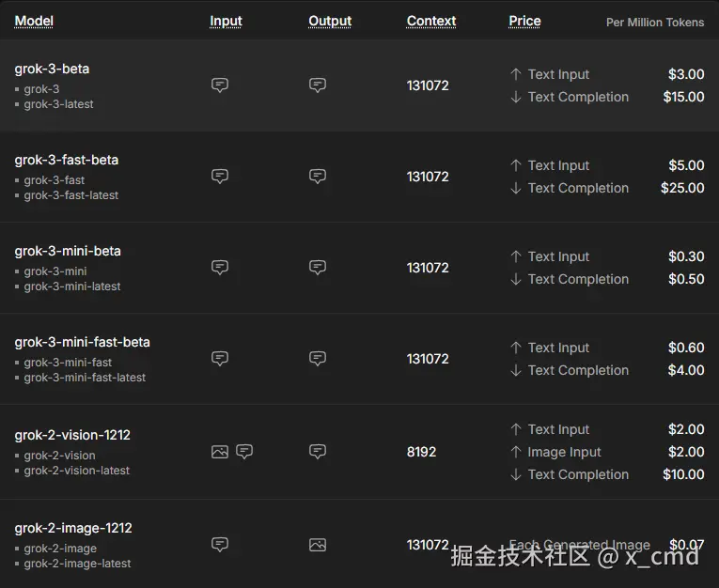719x588 pixels.
Task: Click the $25.00 completion price
Action: [x=682, y=188]
